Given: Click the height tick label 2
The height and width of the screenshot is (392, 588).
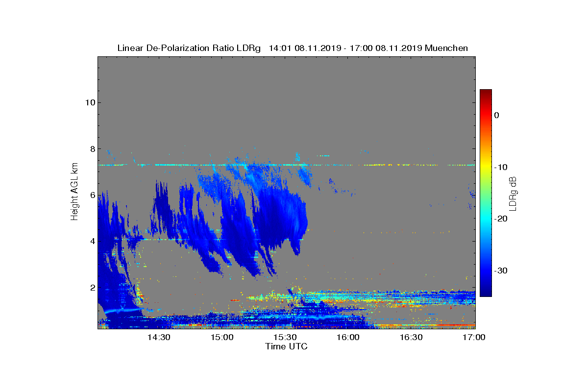Looking at the screenshot, I should [92, 287].
